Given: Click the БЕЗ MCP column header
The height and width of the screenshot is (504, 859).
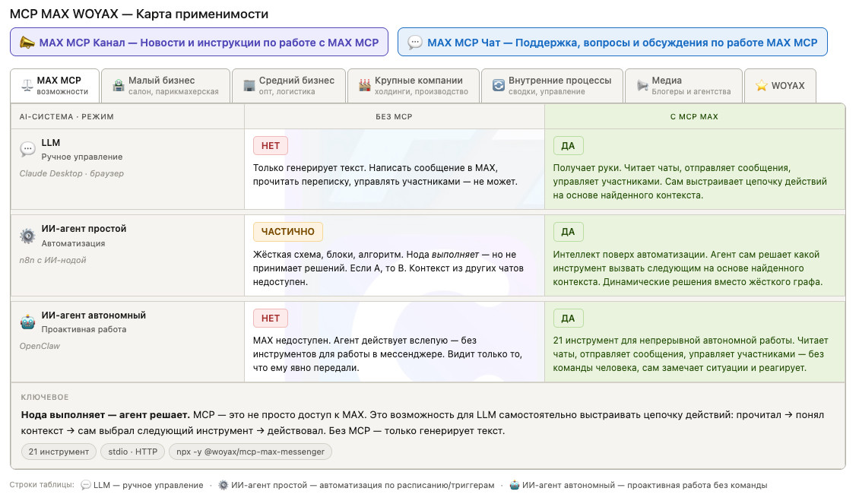Looking at the screenshot, I should tap(394, 116).
